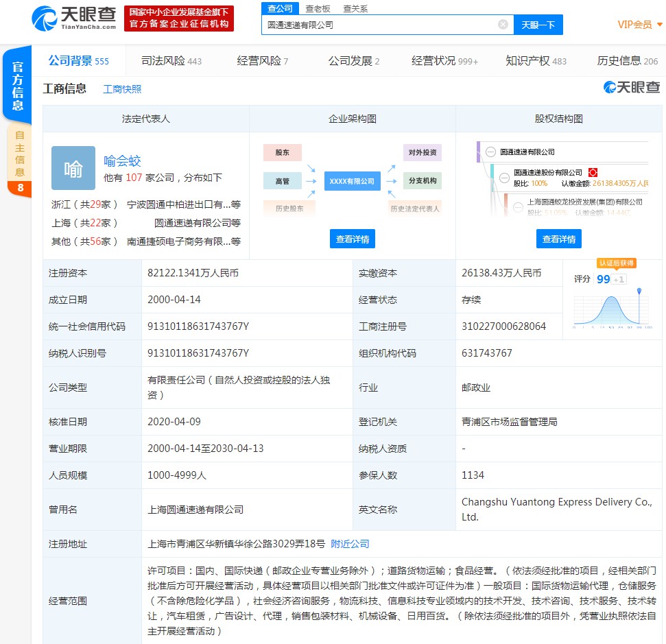View details of the 股权结构图

pyautogui.click(x=558, y=239)
